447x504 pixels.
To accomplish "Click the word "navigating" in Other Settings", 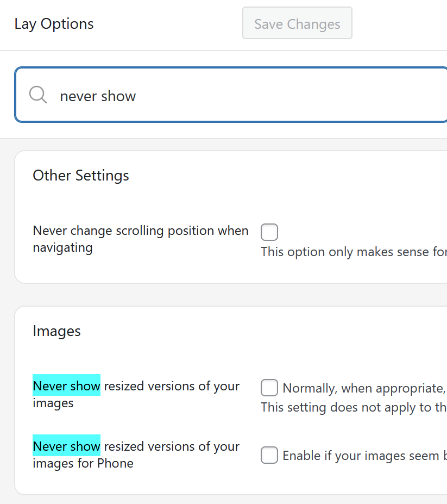I will click(x=62, y=247).
